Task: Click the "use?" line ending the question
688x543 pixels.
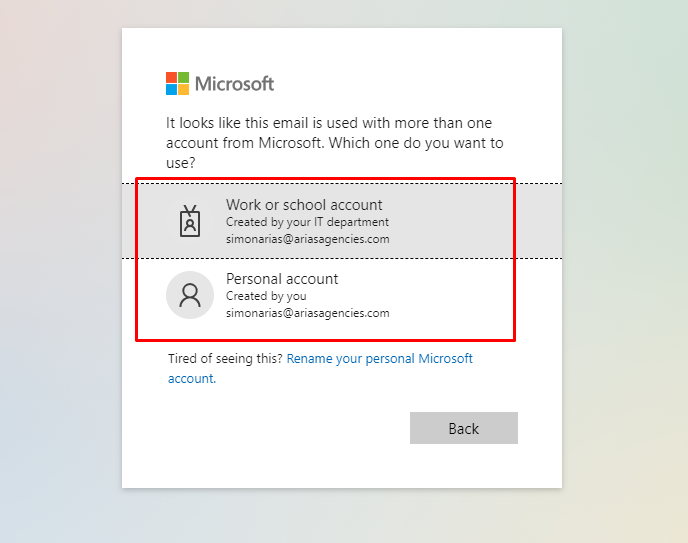Action: coord(180,162)
